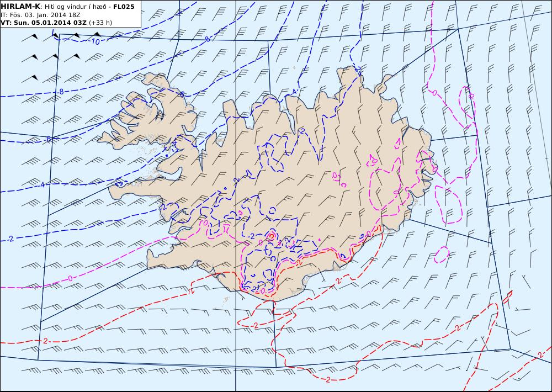This screenshot has width=552, height=392.
Task: Click the blue -10 isotherm label
Action: 94,42
